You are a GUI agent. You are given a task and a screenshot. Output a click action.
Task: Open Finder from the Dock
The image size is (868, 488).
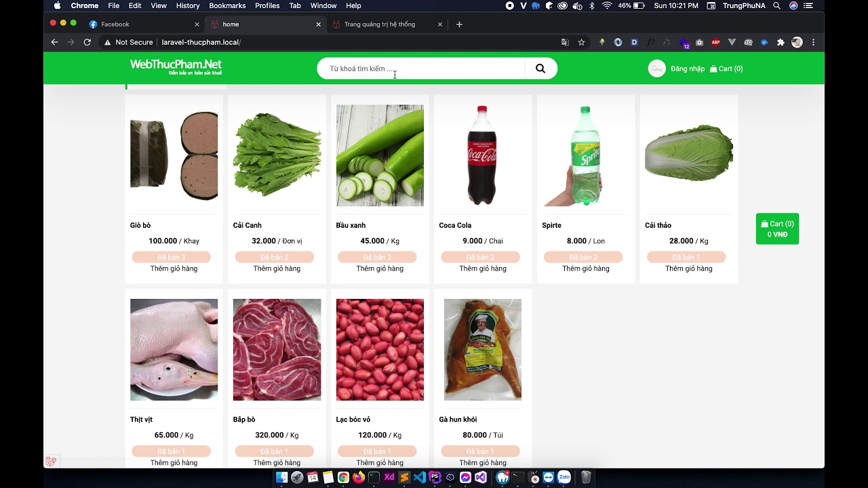281,477
